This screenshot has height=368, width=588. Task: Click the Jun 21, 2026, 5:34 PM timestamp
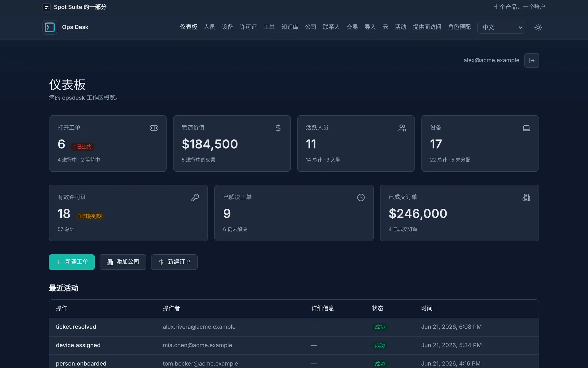point(451,345)
